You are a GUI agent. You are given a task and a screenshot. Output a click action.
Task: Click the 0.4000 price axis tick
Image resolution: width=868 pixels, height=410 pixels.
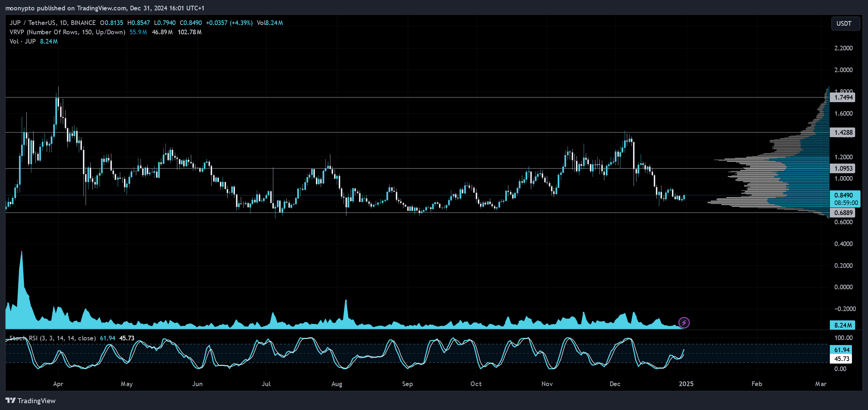(843, 244)
